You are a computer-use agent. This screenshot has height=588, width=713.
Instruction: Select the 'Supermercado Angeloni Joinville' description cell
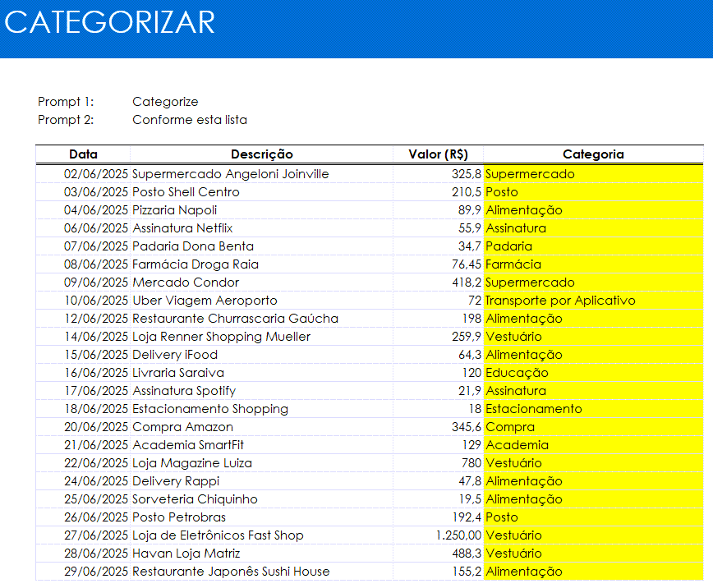point(230,174)
